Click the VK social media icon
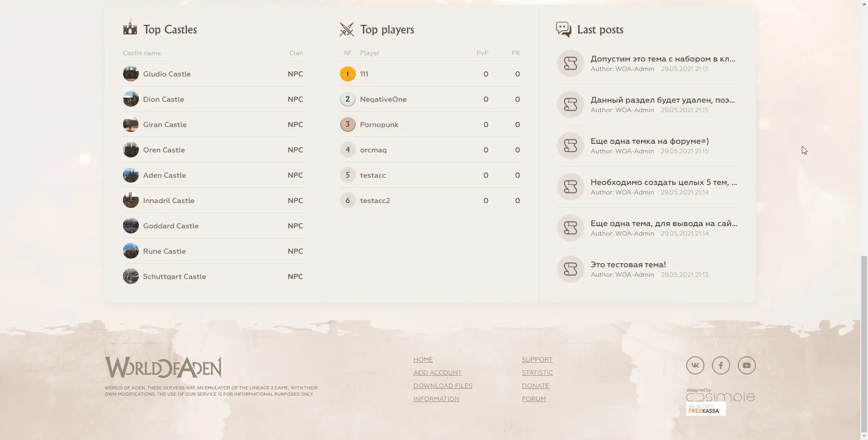 coord(695,365)
